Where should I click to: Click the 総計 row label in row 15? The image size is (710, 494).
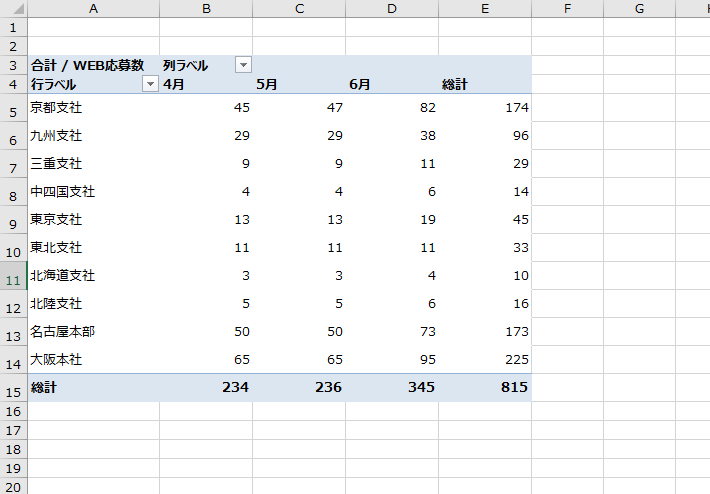coord(94,388)
